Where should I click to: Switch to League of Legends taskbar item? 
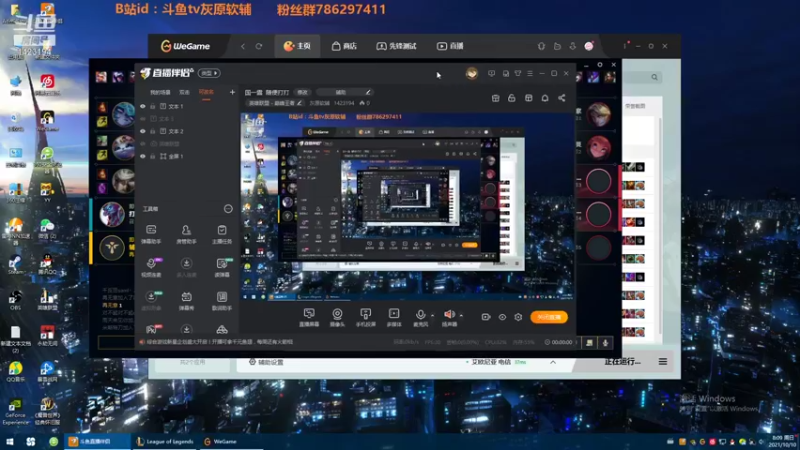coord(165,441)
